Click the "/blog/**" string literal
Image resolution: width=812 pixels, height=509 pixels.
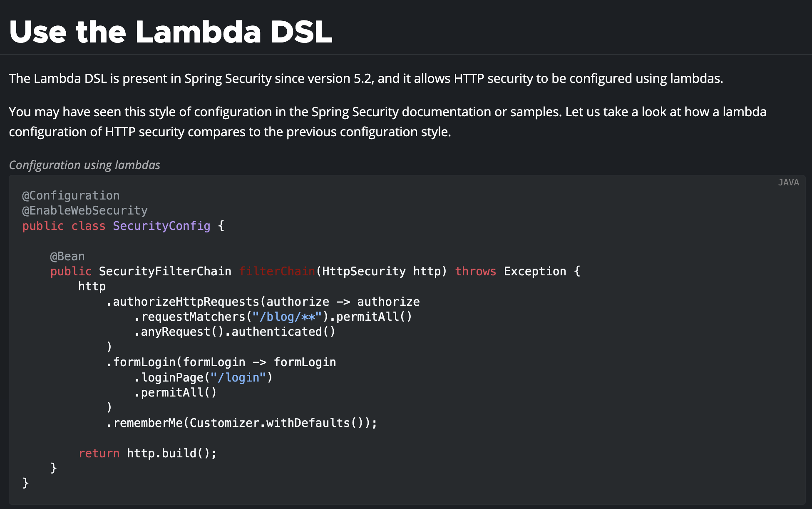[287, 317]
